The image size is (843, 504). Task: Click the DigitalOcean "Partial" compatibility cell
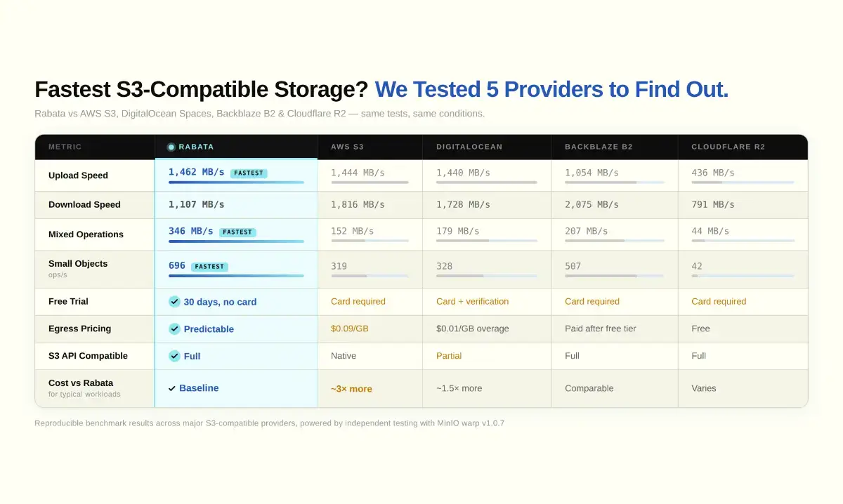point(449,356)
